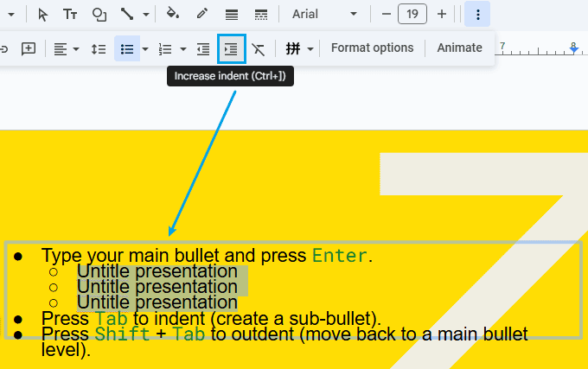
Task: Decrease font size with minus button
Action: click(387, 14)
